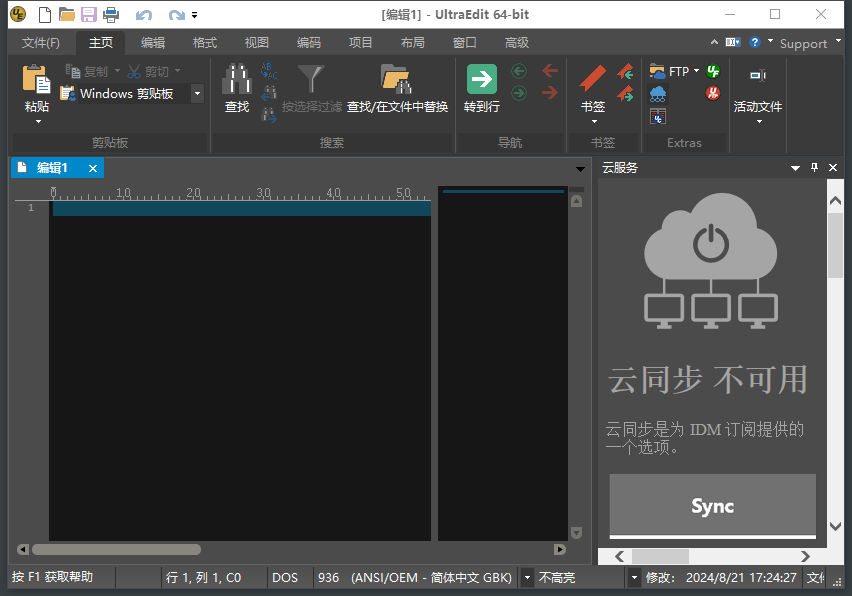852x596 pixels.
Task: Jump to next bookmark icon
Action: tap(625, 93)
